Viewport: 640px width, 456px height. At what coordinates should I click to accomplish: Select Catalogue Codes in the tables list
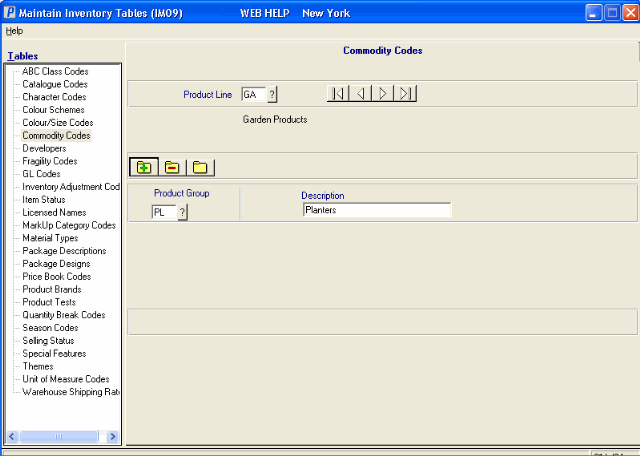click(x=55, y=84)
